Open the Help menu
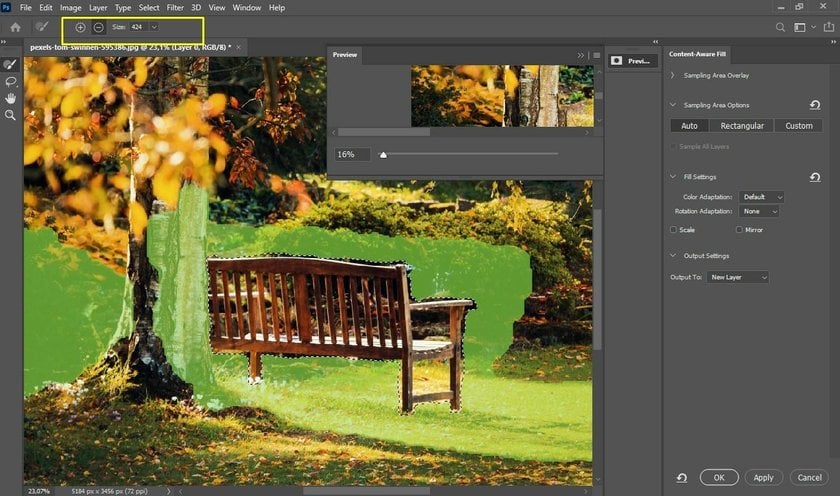 (277, 7)
